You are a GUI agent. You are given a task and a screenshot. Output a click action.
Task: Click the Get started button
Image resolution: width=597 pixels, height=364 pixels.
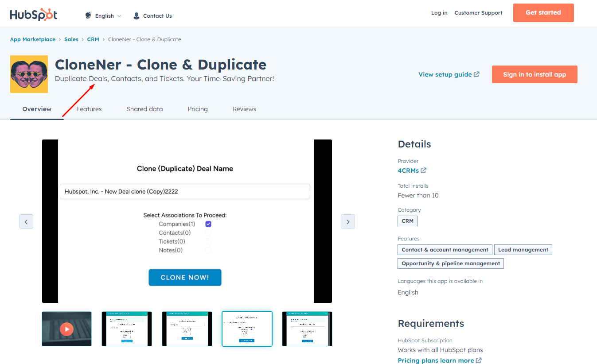(x=543, y=13)
